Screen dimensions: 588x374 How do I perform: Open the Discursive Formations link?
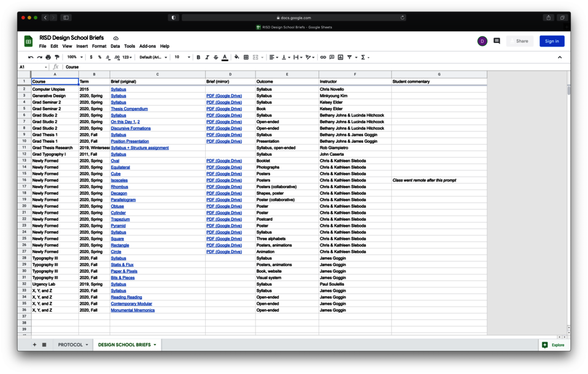(x=130, y=128)
